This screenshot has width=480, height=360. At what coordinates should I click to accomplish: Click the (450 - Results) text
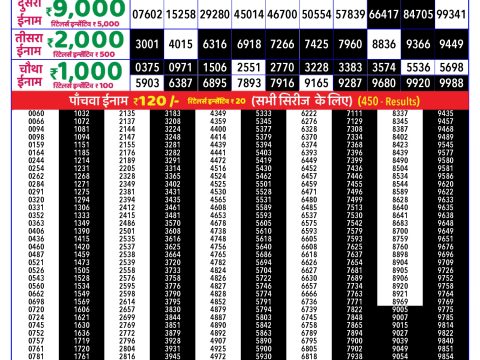pyautogui.click(x=389, y=101)
